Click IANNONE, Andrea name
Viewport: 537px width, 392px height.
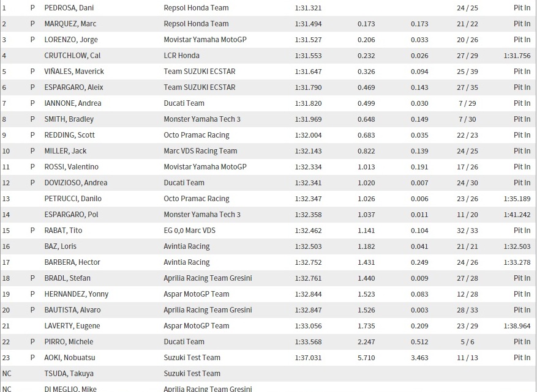(73, 103)
